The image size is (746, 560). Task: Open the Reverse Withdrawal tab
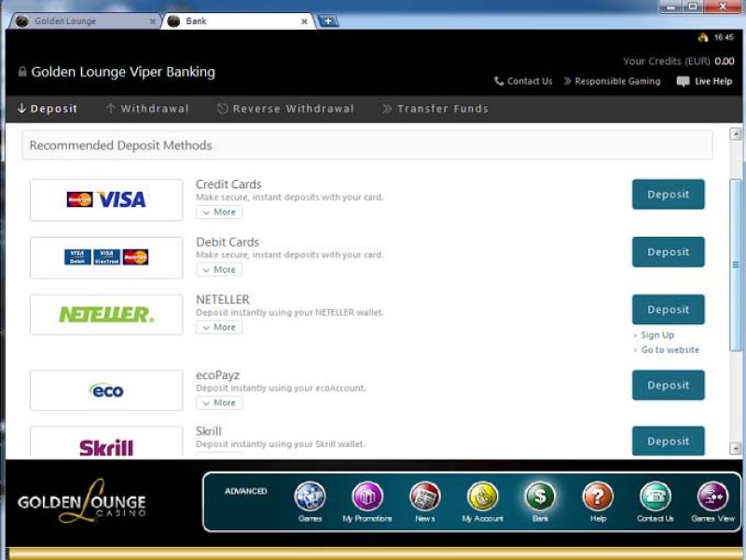tap(285, 109)
